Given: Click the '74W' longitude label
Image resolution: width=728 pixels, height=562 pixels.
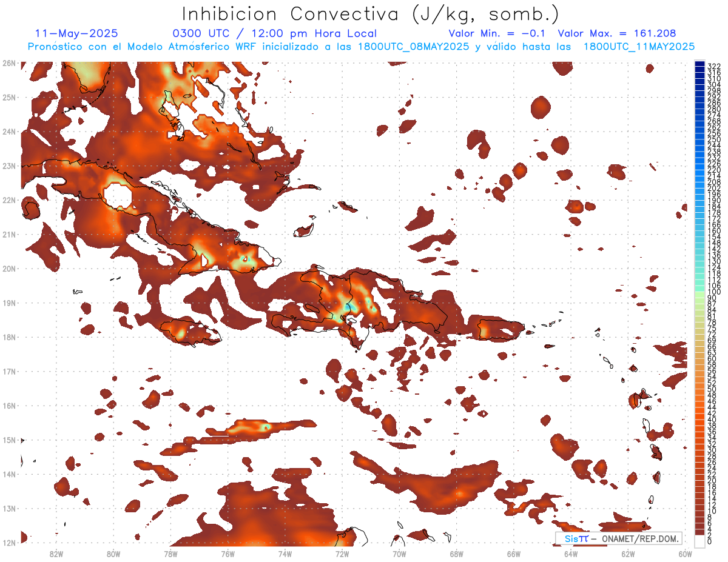Looking at the screenshot, I should coord(285,554).
